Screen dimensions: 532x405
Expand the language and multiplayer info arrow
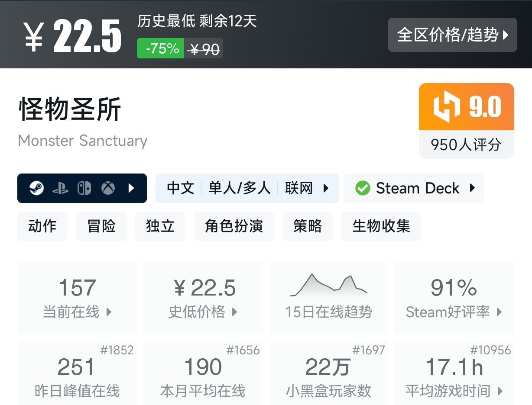[x=326, y=188]
